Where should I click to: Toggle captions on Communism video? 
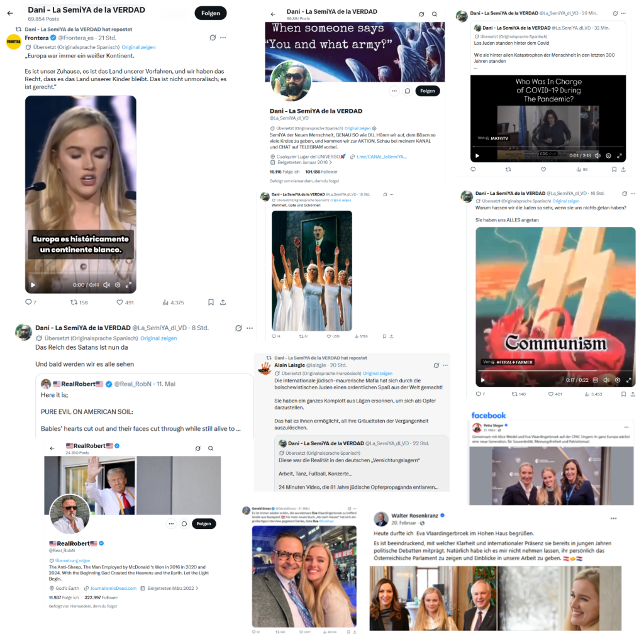[x=595, y=380]
